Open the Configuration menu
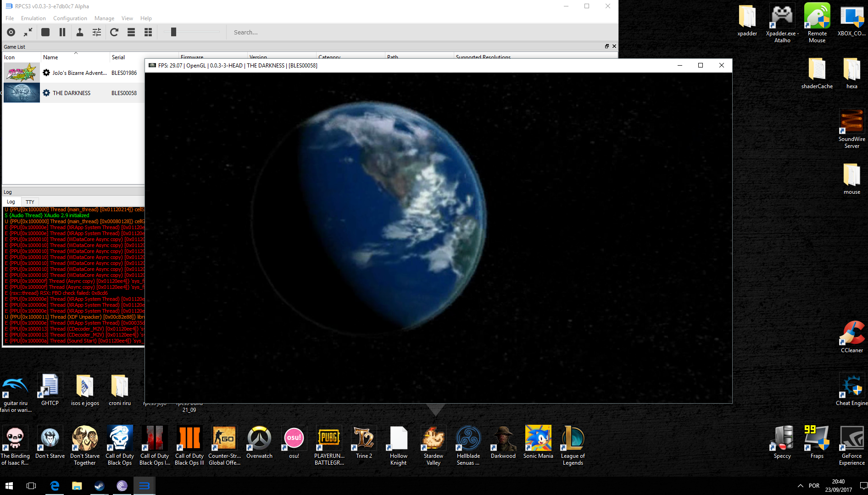The image size is (868, 495). coord(70,18)
